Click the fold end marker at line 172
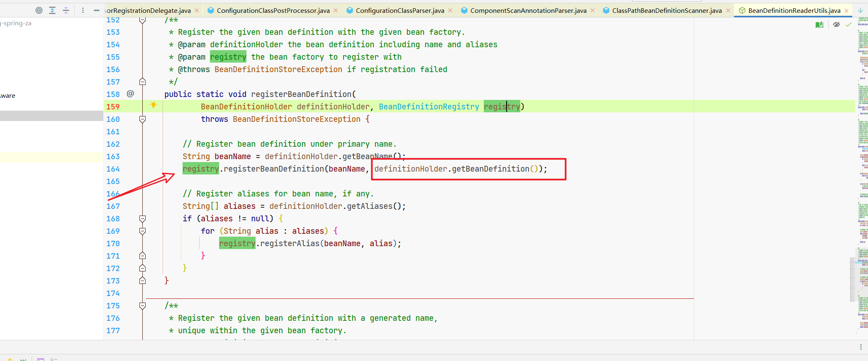Image resolution: width=868 pixels, height=361 pixels. pyautogui.click(x=142, y=268)
